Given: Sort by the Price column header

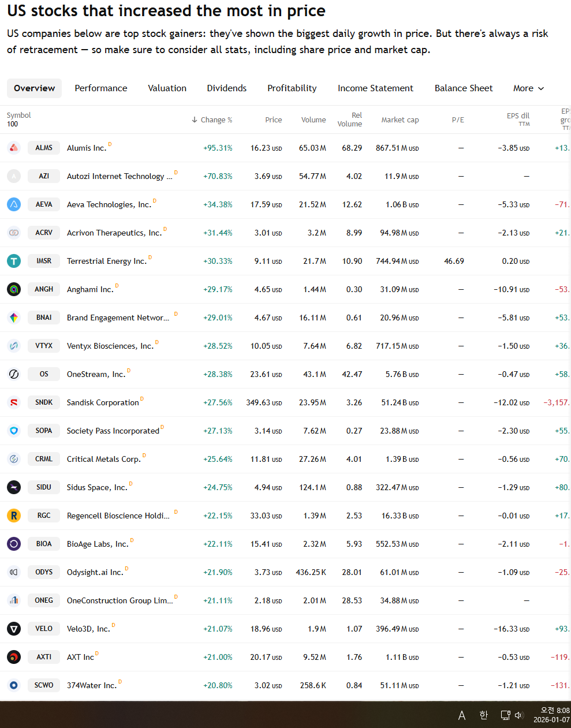Looking at the screenshot, I should [274, 120].
